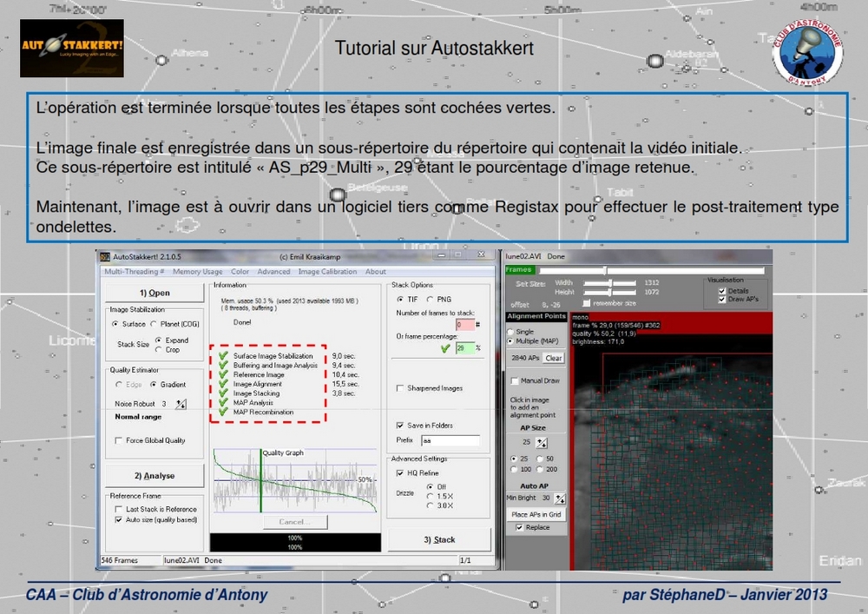Click the 3) Stack button

pos(439,539)
